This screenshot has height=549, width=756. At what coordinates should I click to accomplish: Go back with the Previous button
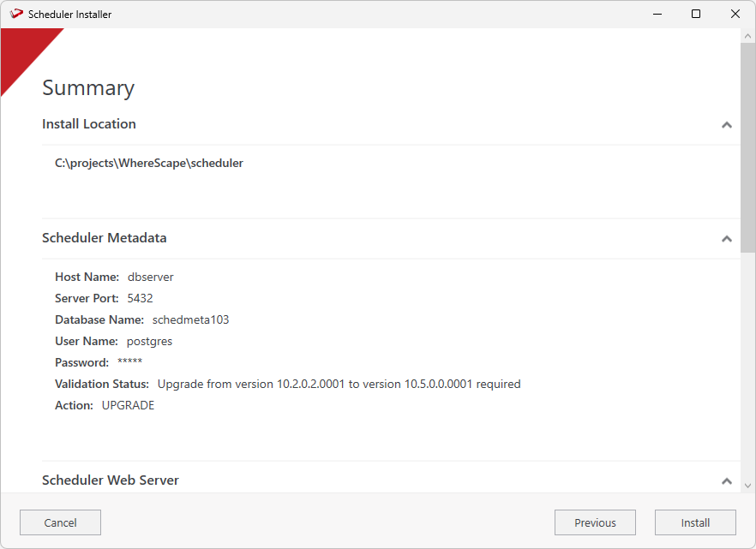[x=595, y=522]
